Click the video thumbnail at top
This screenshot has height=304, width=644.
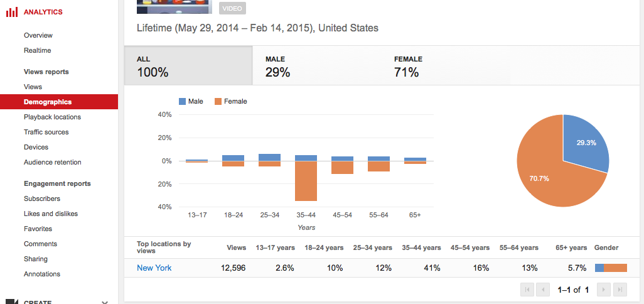(174, 6)
